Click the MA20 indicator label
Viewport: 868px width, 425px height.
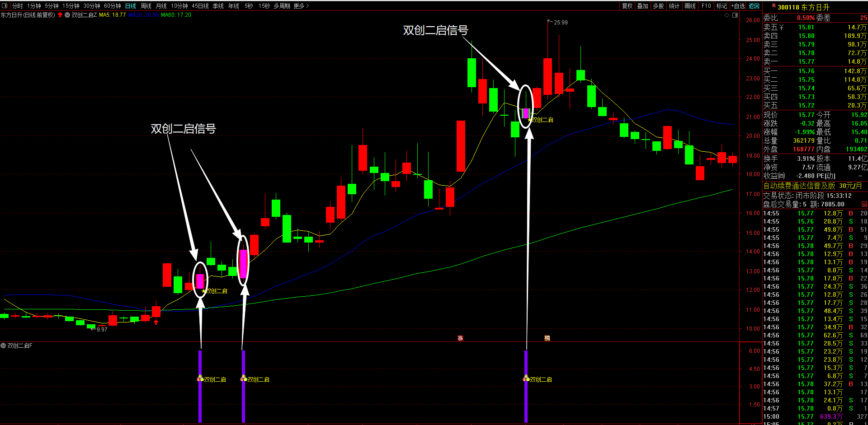coord(143,15)
